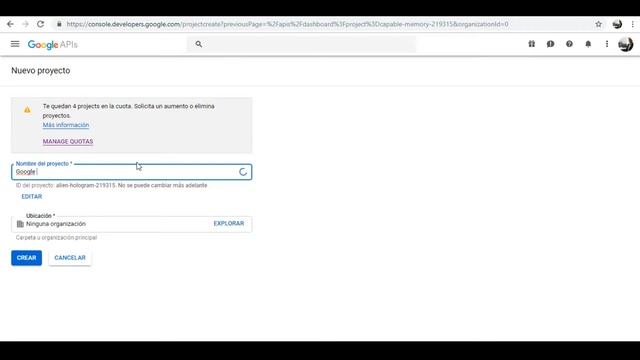Screen dimensions: 640x360
Task: Open the Google account avatar
Action: pos(625,44)
